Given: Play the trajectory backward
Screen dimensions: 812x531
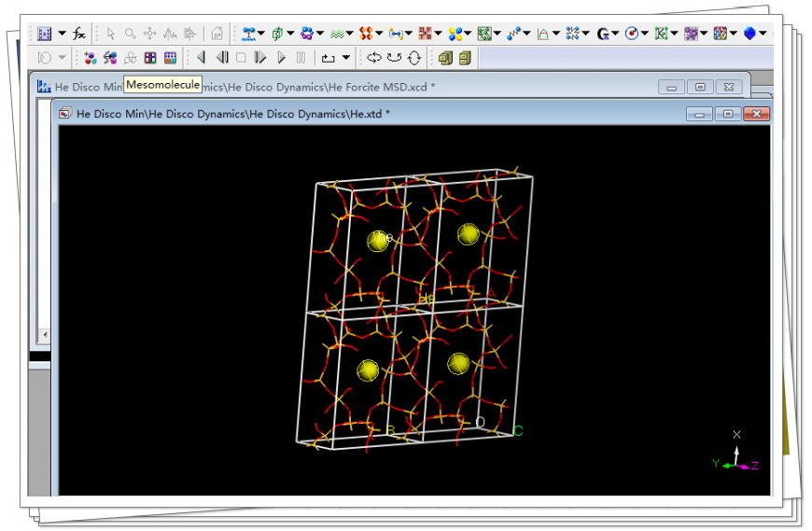Looking at the screenshot, I should click(x=202, y=58).
